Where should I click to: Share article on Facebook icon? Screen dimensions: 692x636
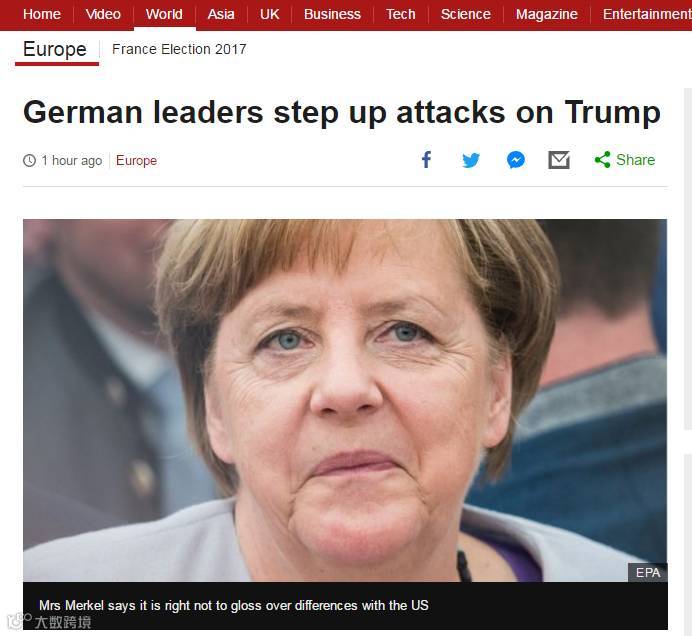(x=426, y=160)
